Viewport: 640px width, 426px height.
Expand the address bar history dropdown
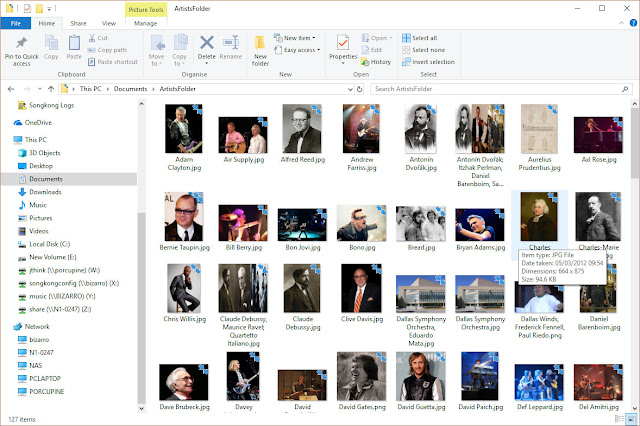pyautogui.click(x=350, y=89)
